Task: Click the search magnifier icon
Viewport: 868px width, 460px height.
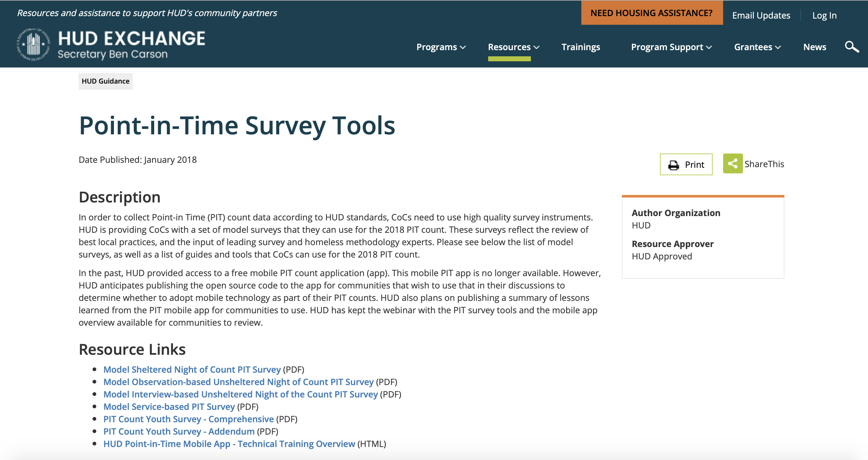Action: point(852,47)
